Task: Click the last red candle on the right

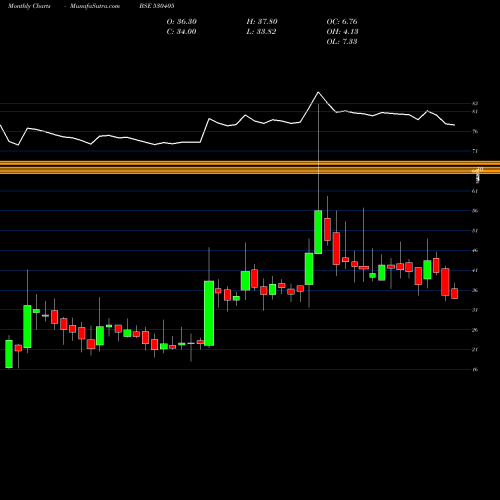Action: [455, 294]
